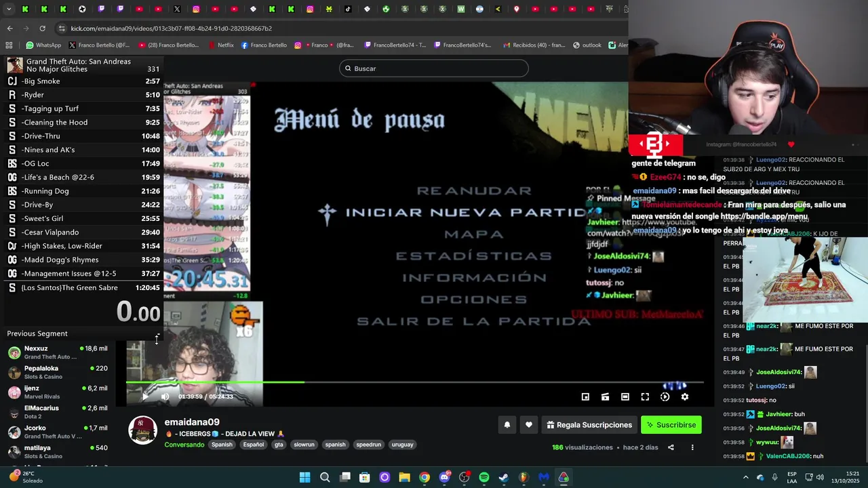Open '(28) Franco Bertello' YouTube bookmark
Viewport: 868px width, 488px height.
[169, 45]
